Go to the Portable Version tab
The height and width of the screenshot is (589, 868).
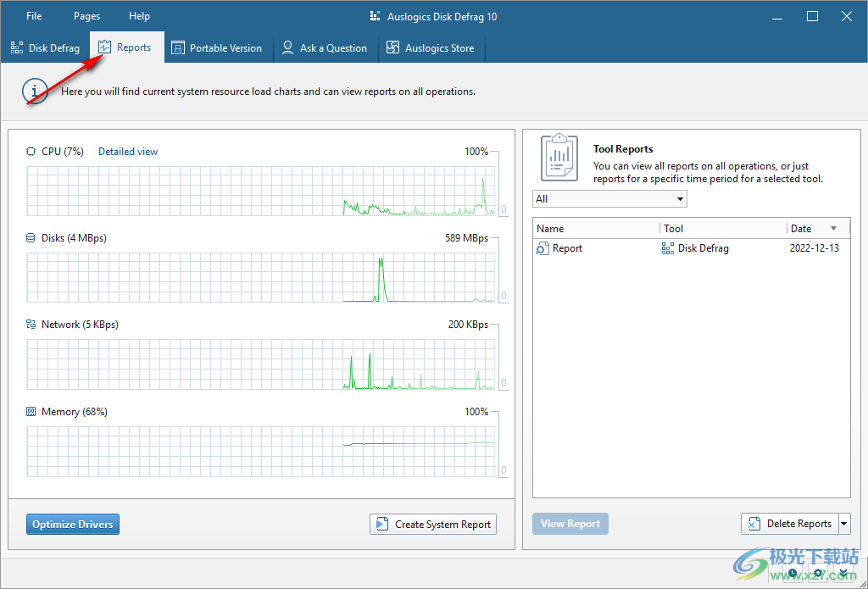[216, 48]
